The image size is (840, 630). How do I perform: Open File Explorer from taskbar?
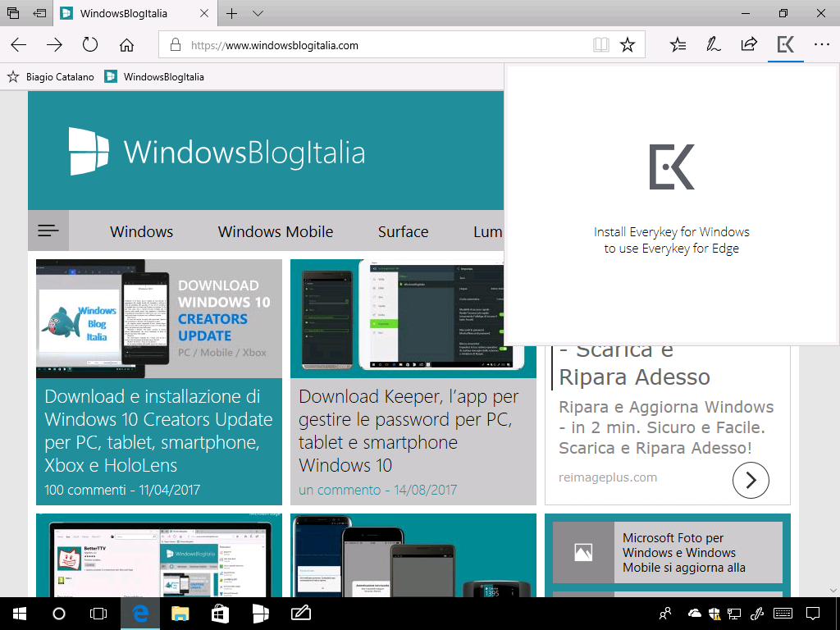pyautogui.click(x=180, y=614)
